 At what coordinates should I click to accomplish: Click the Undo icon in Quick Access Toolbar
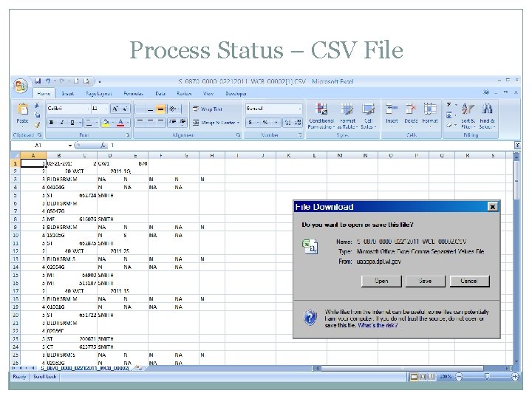pos(48,81)
